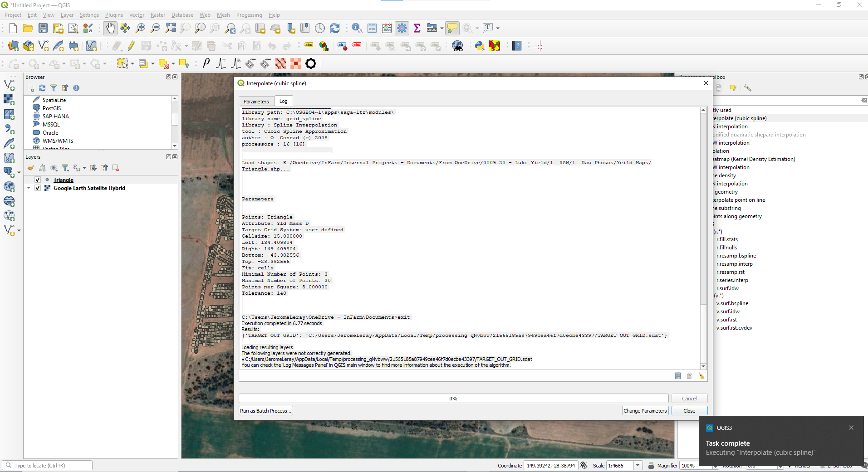Open Data Source Manager icon

(x=13, y=46)
